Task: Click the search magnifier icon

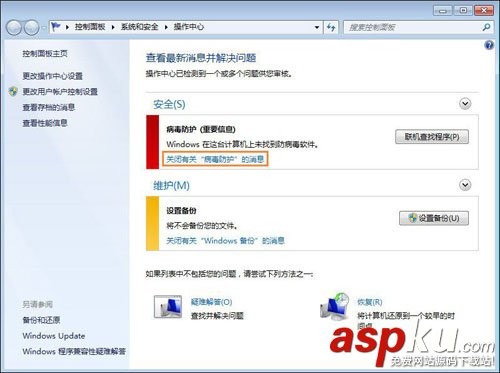Action: [486, 27]
